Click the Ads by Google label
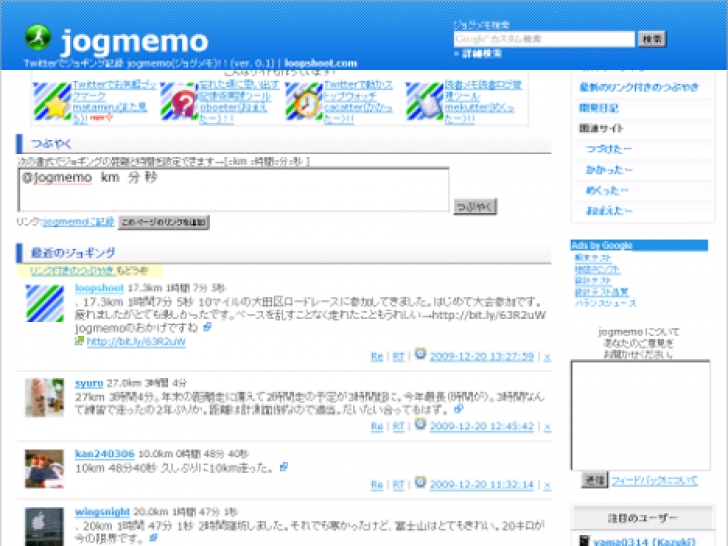728x546 pixels. [x=602, y=245]
